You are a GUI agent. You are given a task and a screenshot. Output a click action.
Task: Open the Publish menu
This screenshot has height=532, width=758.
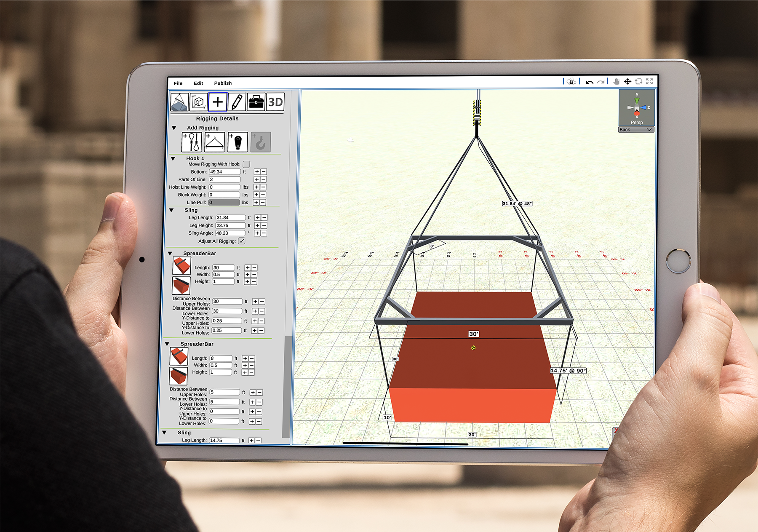click(x=223, y=83)
